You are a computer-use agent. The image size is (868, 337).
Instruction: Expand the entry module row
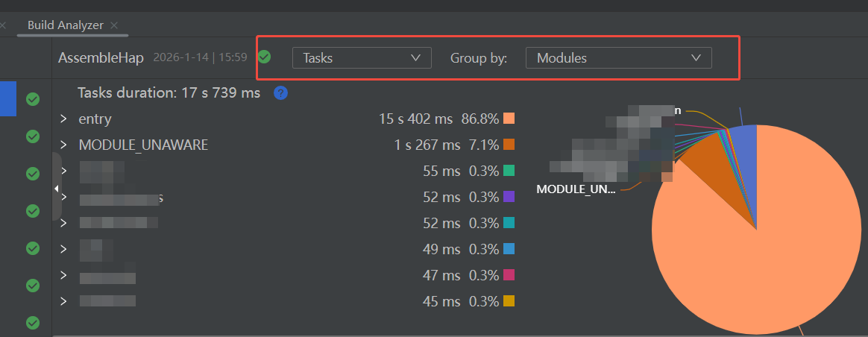(64, 119)
